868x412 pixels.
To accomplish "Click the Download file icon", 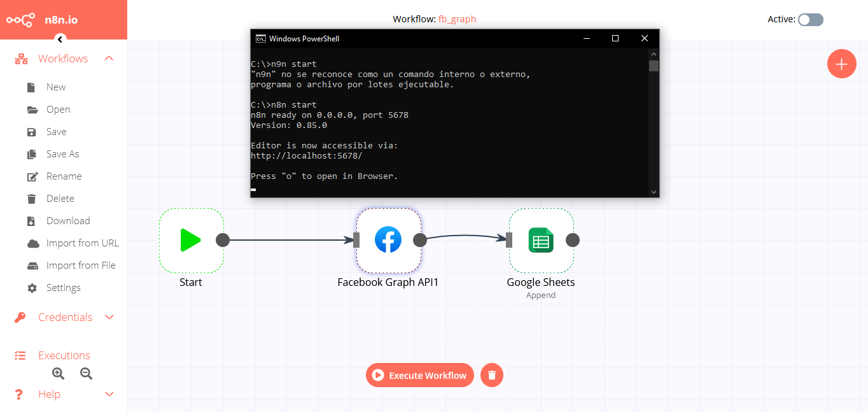I will pyautogui.click(x=31, y=221).
